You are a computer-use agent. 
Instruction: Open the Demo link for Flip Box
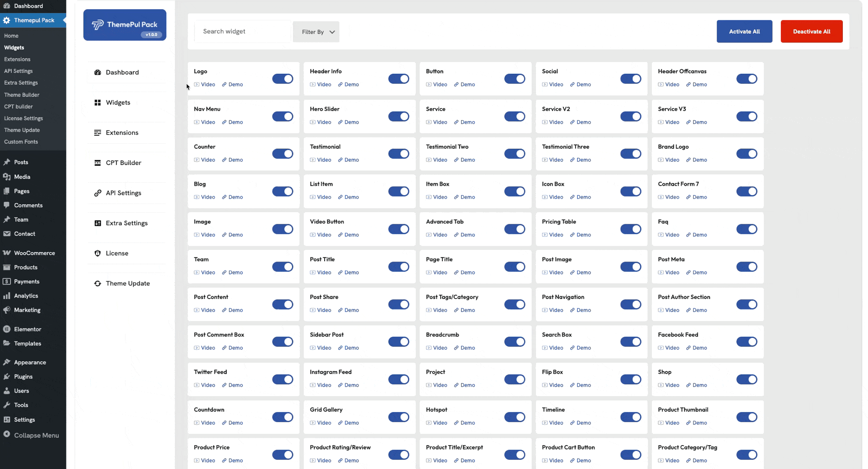point(580,385)
